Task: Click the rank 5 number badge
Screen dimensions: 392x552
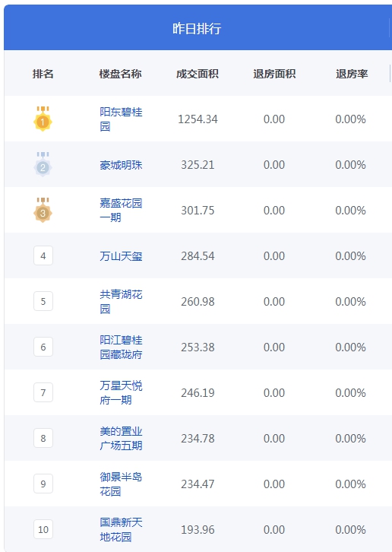Action: (43, 301)
